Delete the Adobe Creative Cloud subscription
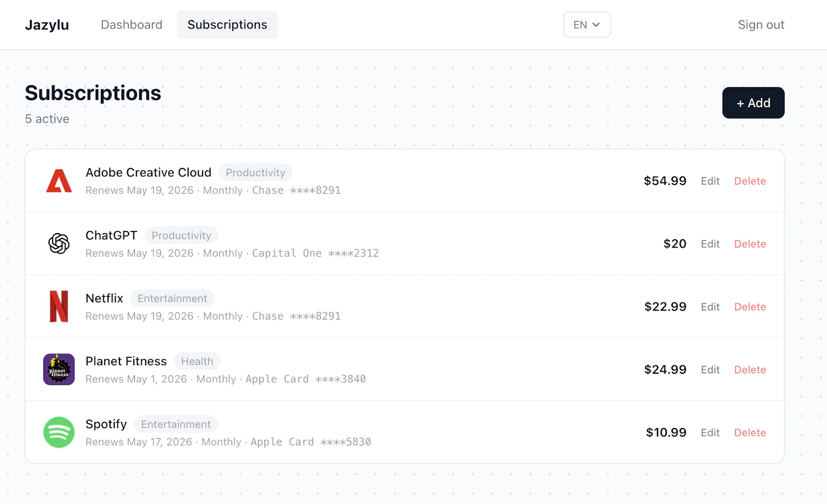The image size is (827, 504). (x=750, y=181)
